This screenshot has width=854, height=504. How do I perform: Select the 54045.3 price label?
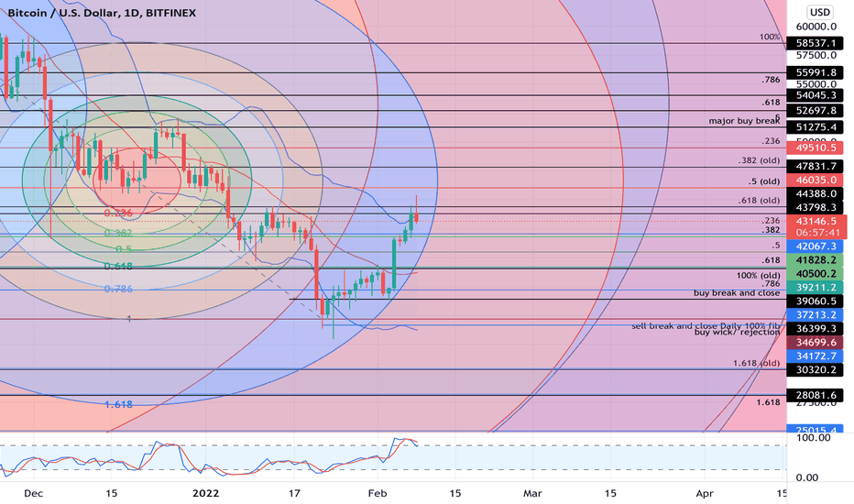click(815, 95)
